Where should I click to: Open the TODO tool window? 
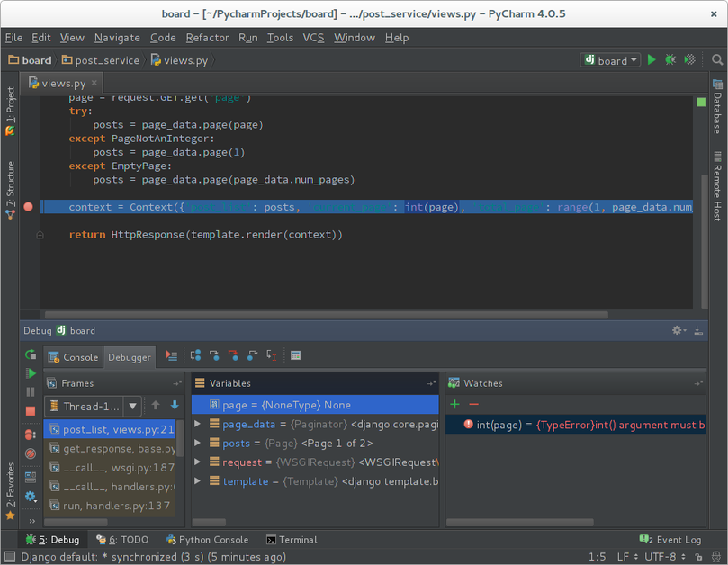click(x=122, y=540)
